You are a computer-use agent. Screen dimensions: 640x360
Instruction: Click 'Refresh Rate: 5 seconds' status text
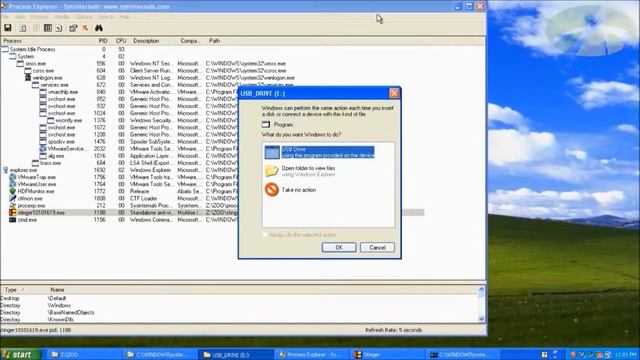click(x=393, y=330)
